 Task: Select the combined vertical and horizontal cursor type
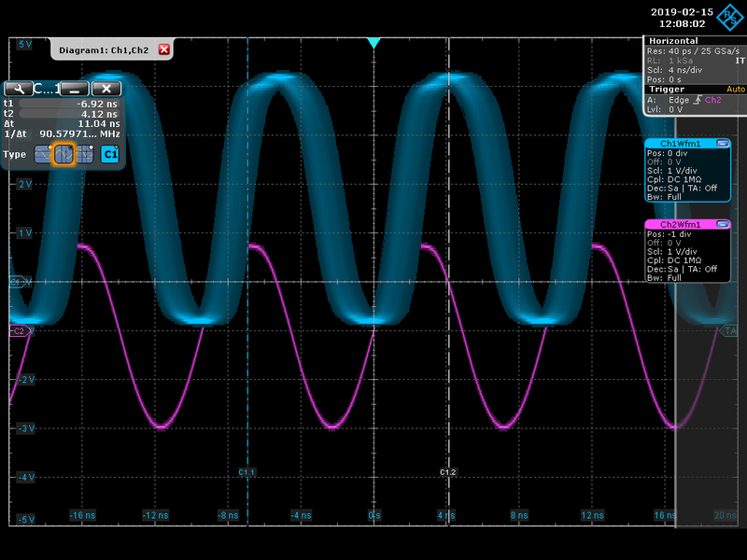click(84, 155)
